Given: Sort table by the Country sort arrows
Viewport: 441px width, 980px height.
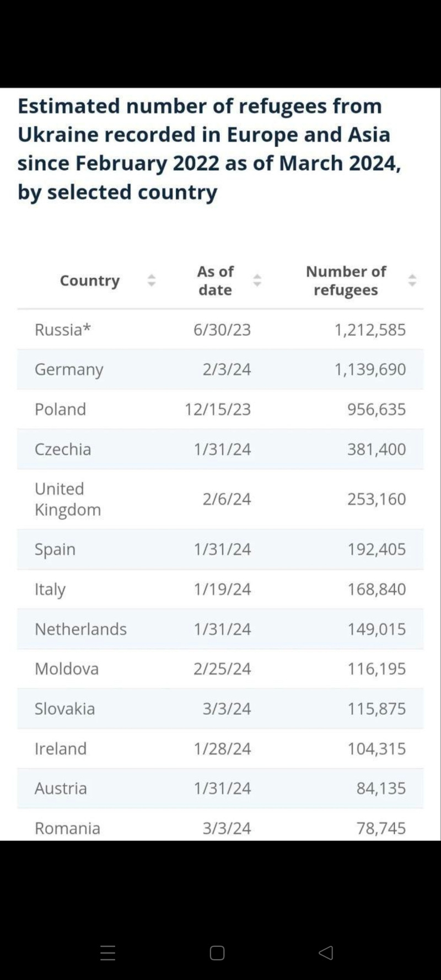Looking at the screenshot, I should click(x=152, y=281).
